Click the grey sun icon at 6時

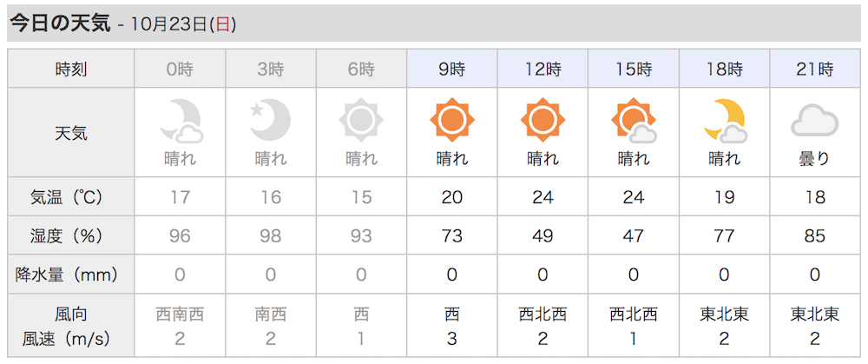pyautogui.click(x=361, y=120)
